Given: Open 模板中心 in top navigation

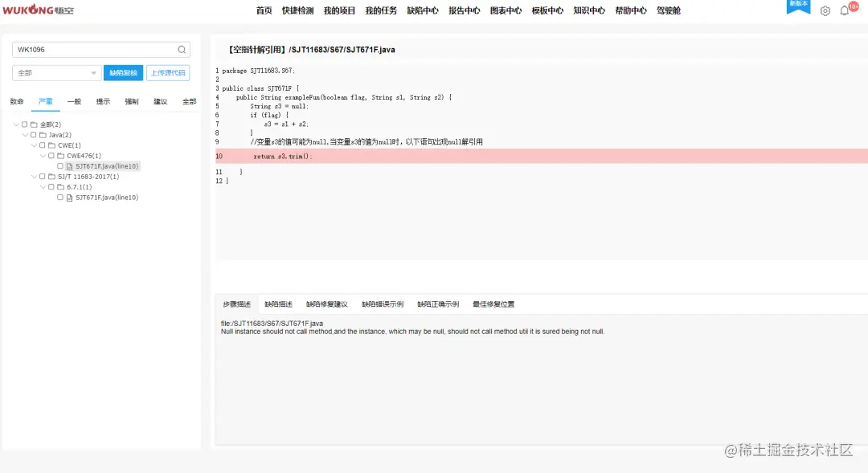Looking at the screenshot, I should pyautogui.click(x=547, y=10).
